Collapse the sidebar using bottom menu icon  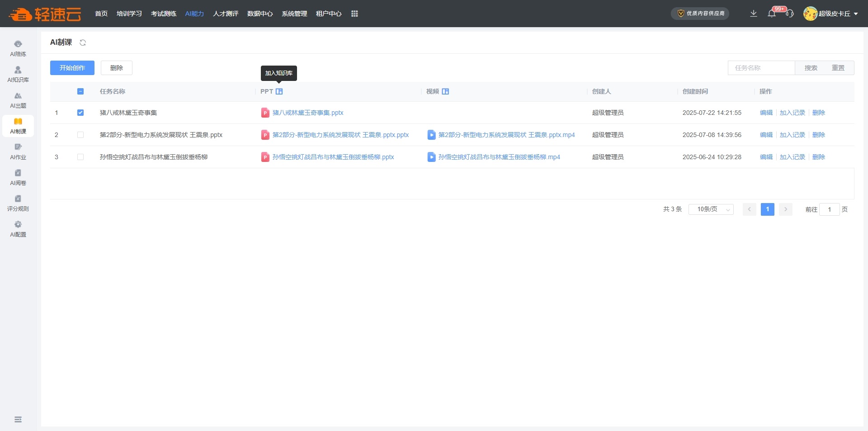coord(18,419)
